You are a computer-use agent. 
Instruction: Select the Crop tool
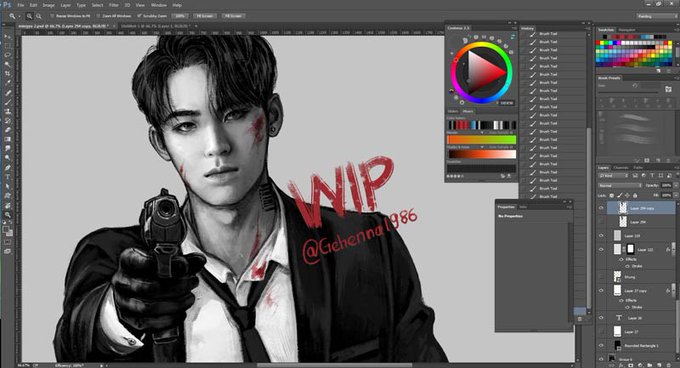(7, 74)
